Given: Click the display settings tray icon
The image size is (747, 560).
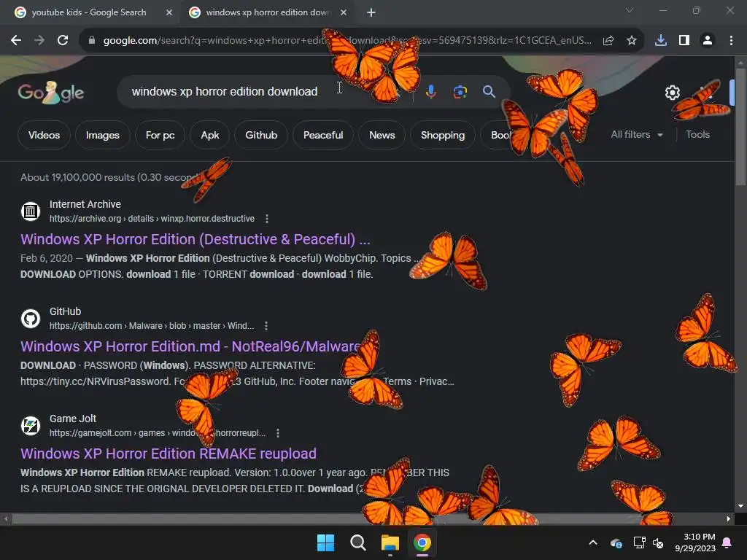Looking at the screenshot, I should tap(639, 542).
